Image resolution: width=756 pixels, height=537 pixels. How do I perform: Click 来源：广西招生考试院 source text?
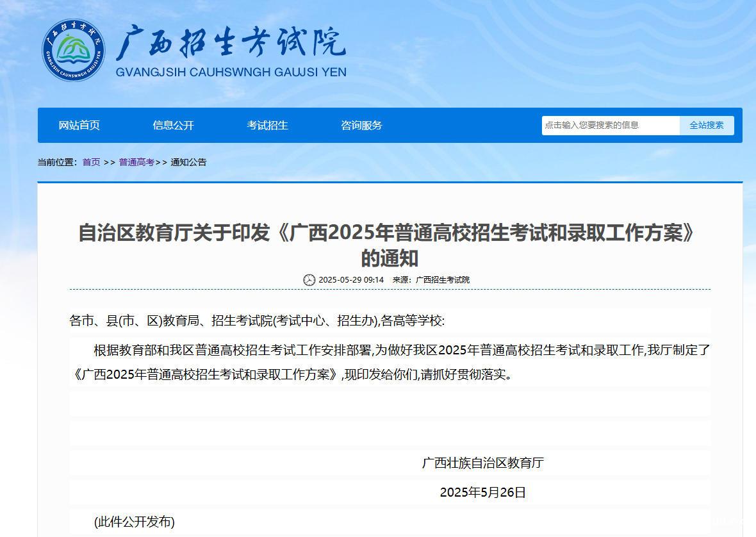(431, 280)
